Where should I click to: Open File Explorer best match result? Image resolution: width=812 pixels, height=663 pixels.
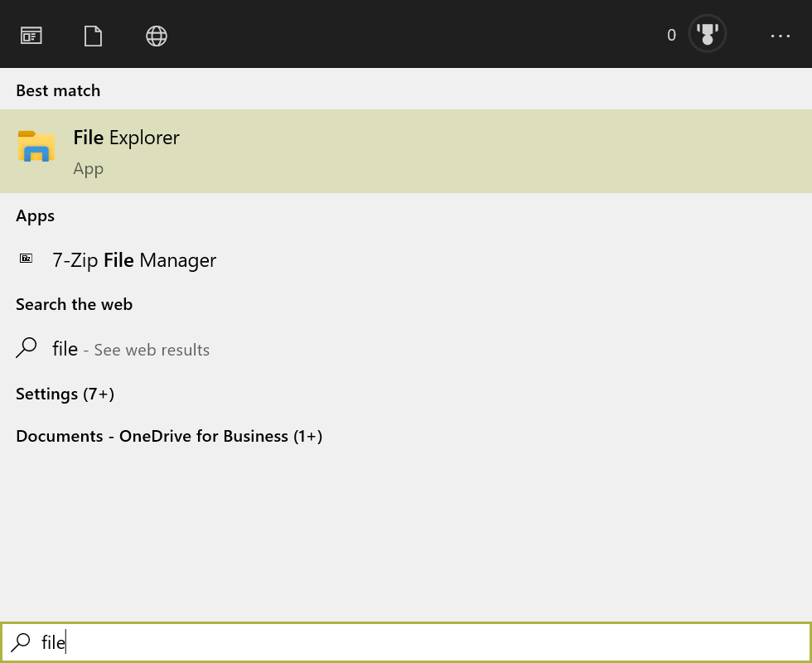[406, 151]
